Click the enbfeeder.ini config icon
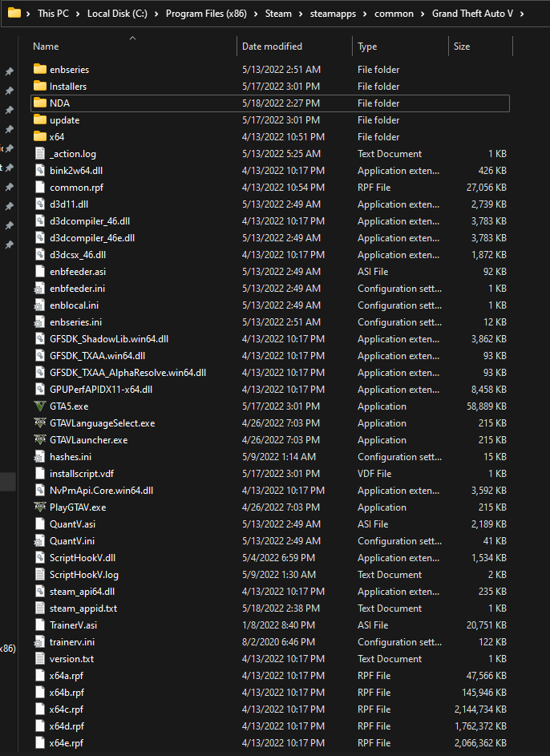Screen dimensions: 550x756 [39, 289]
